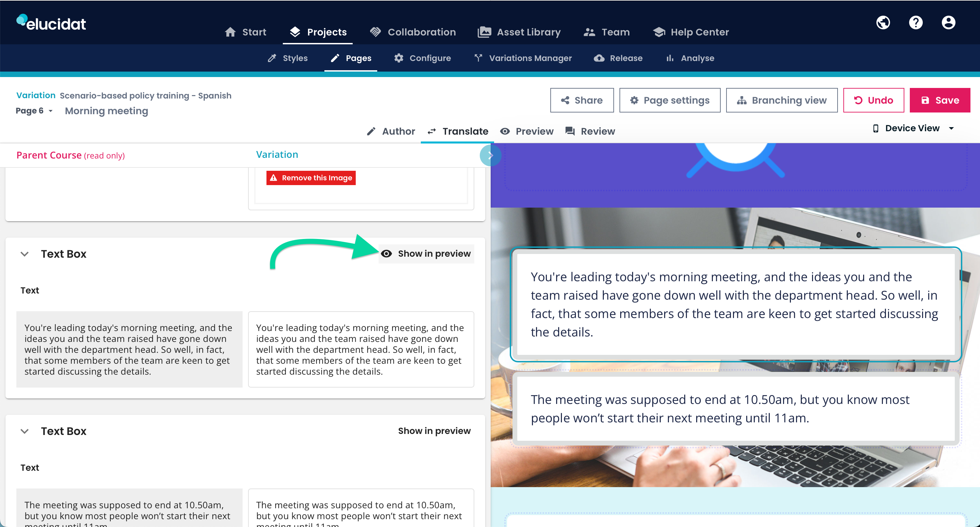Click the Collaboration handshake icon
This screenshot has width=980, height=527.
tap(376, 32)
